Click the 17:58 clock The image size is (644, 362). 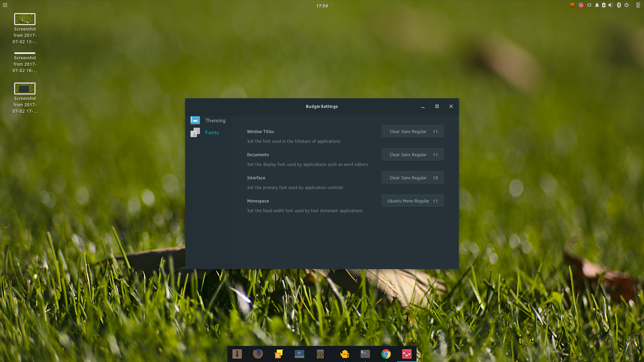322,6
